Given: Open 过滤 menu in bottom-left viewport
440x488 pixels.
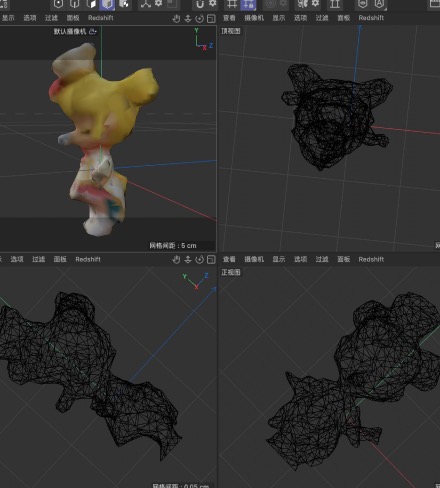Looking at the screenshot, I should click(x=39, y=259).
